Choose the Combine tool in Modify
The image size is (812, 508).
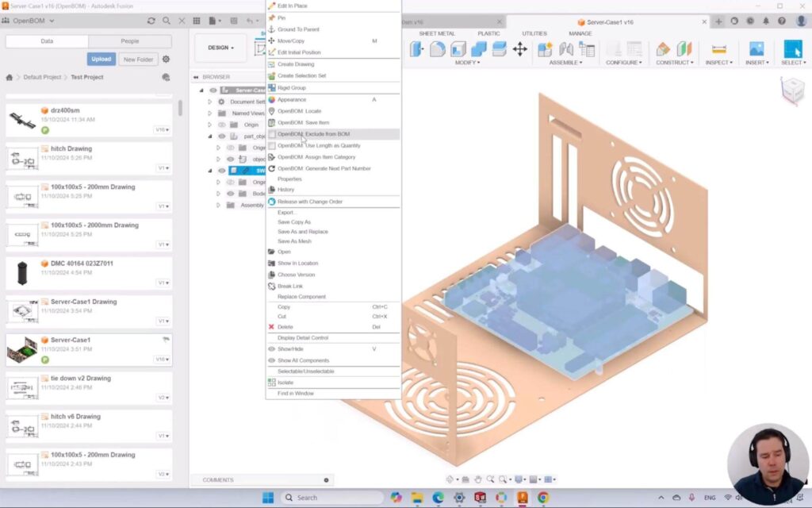tap(478, 48)
